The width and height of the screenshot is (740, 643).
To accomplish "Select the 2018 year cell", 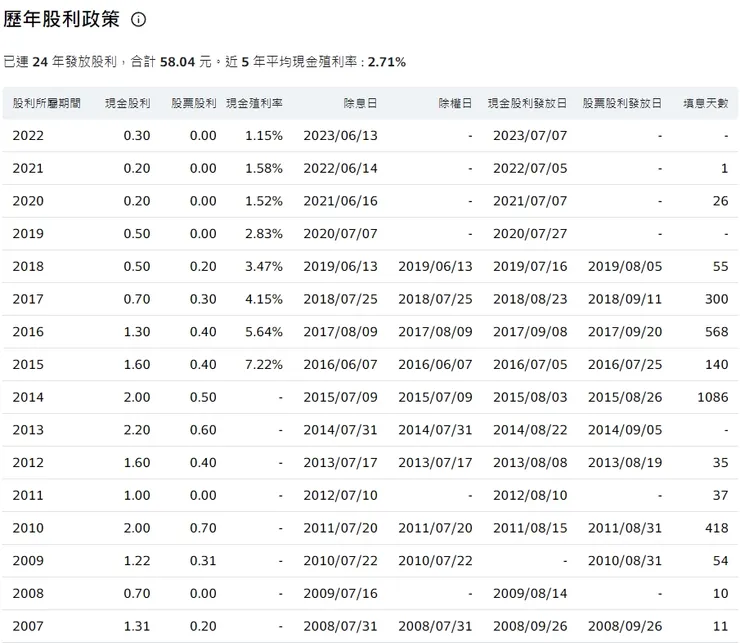I will tap(28, 267).
